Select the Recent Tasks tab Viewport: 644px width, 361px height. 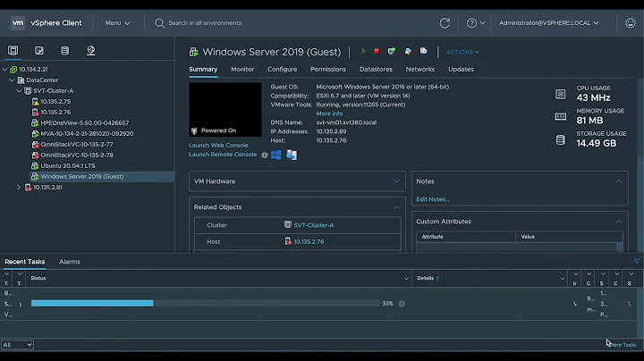coord(25,262)
